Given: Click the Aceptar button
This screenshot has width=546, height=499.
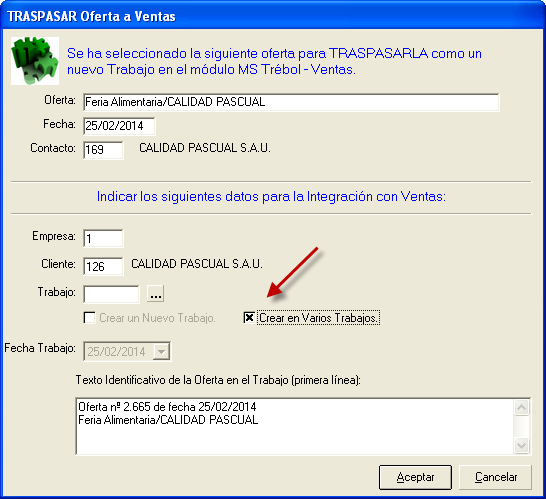Looking at the screenshot, I should (x=415, y=477).
